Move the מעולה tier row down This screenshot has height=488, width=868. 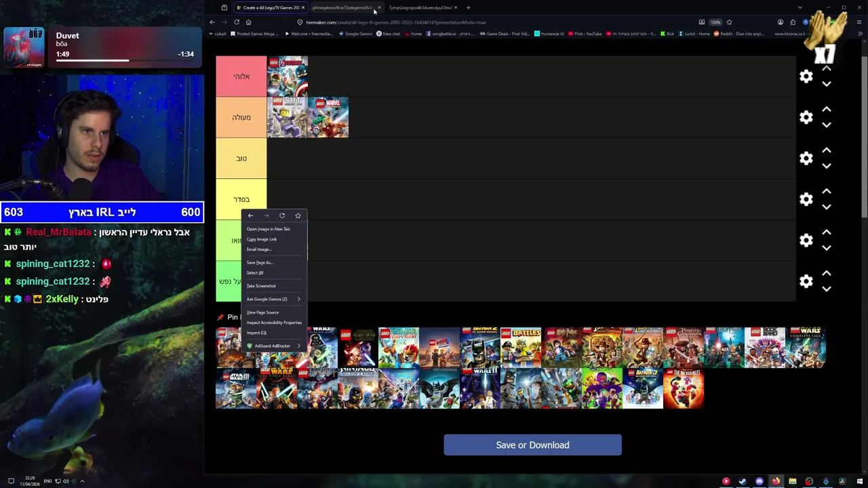tap(827, 125)
